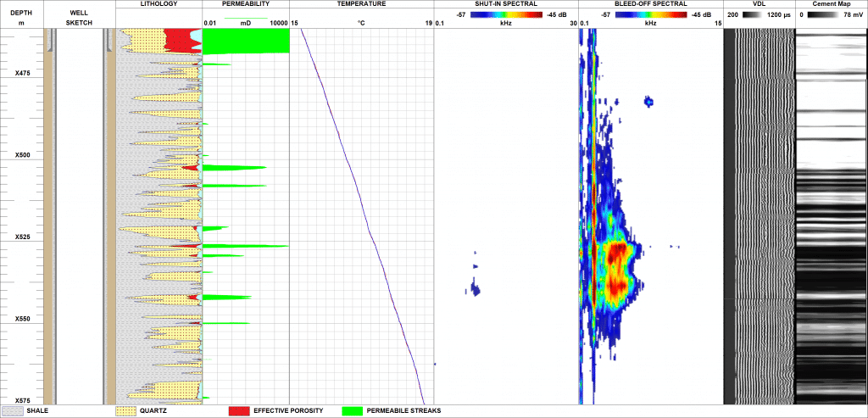Click the Shut-In Spectral dB color bar
868x418 pixels.
point(507,15)
